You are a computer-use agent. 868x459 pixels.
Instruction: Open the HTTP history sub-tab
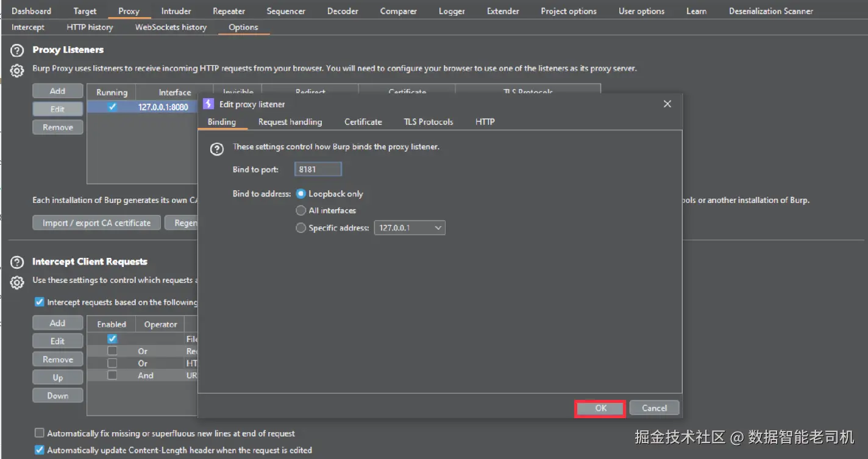[x=90, y=27]
